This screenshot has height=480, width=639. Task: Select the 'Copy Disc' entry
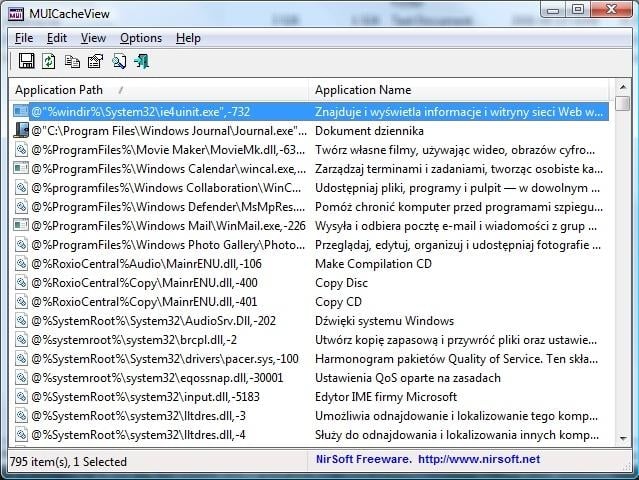point(342,282)
